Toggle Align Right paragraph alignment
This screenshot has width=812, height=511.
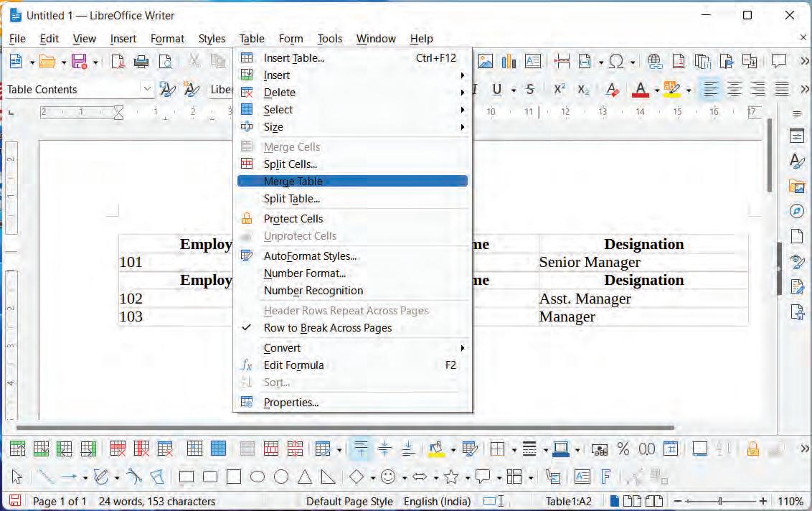(757, 89)
